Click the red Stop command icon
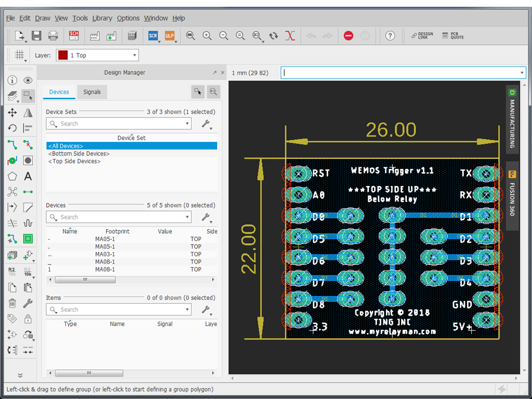The image size is (532, 399). tap(349, 36)
